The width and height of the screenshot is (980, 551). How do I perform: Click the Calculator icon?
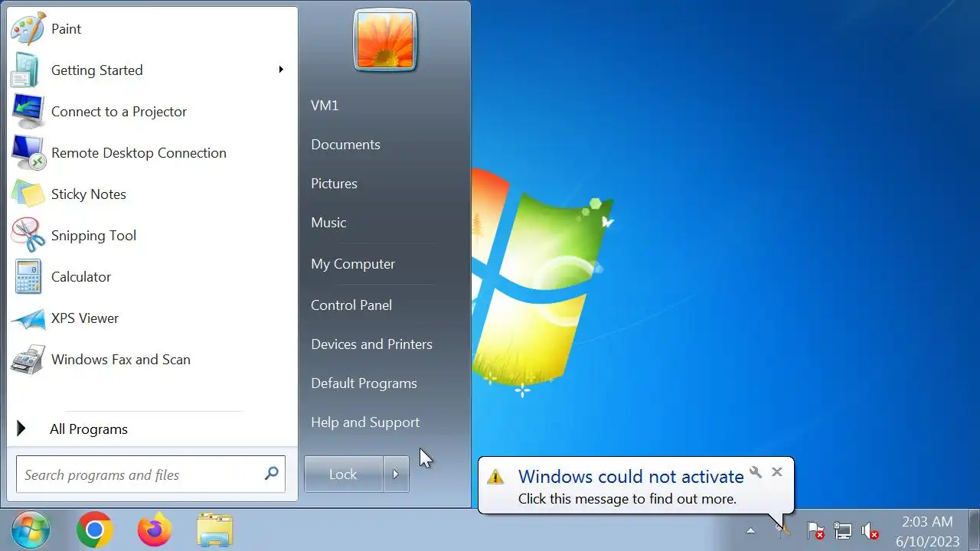click(28, 277)
